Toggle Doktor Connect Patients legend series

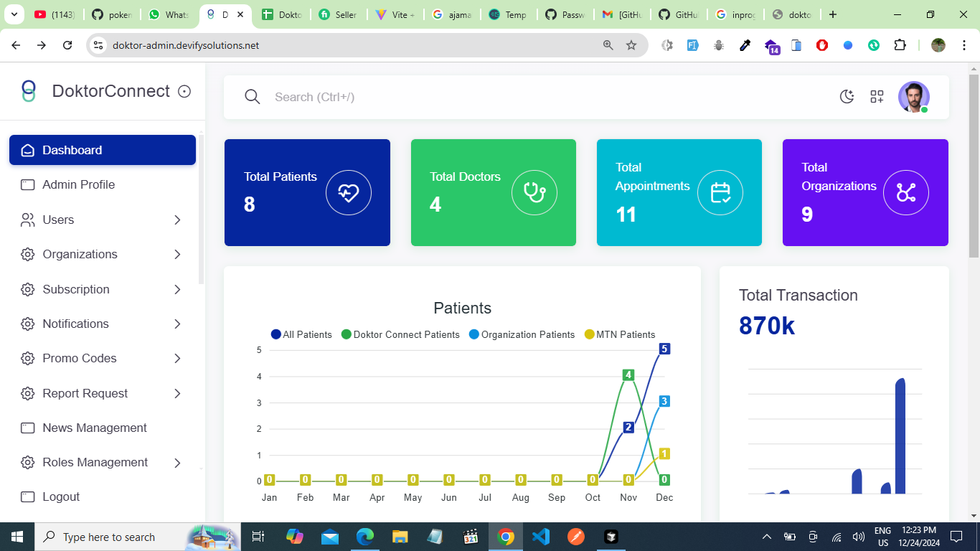tap(400, 334)
